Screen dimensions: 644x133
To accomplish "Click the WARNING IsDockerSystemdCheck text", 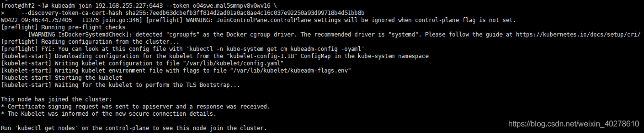I will (80, 34).
